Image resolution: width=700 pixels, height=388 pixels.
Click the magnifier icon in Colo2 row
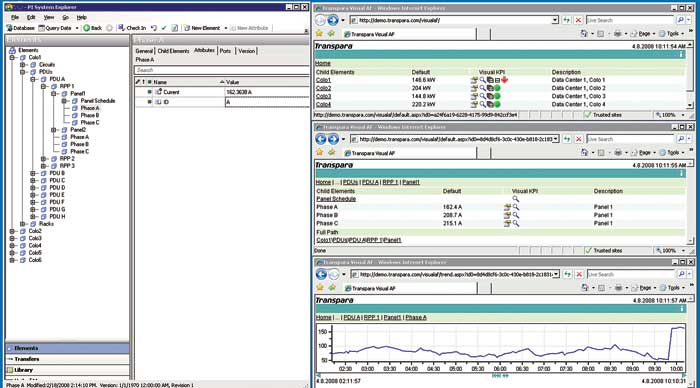482,88
